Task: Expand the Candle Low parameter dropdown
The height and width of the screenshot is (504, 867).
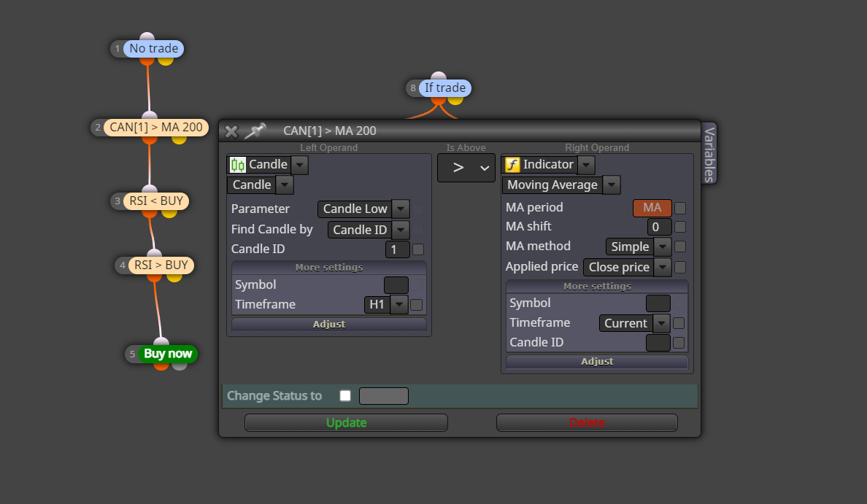Action: 401,209
